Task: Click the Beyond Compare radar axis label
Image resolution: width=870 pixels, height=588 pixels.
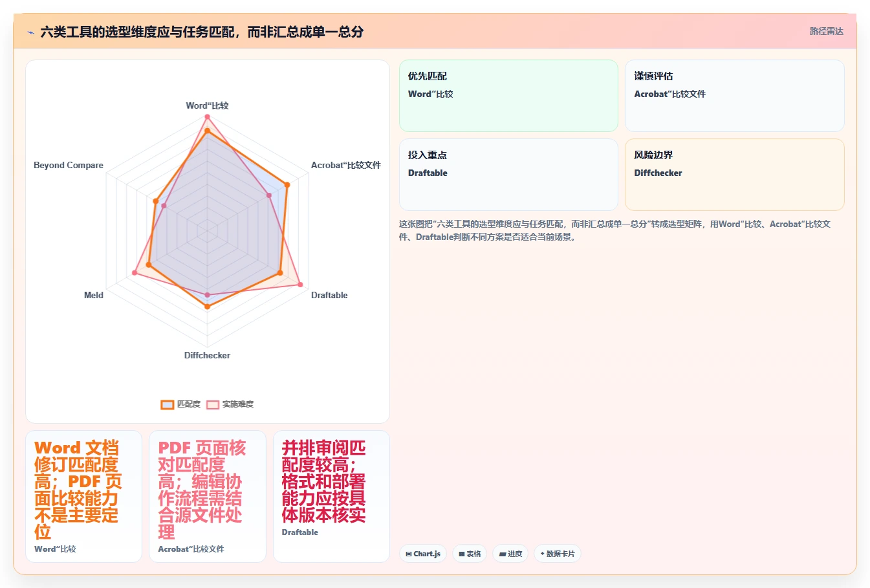Action: (69, 165)
